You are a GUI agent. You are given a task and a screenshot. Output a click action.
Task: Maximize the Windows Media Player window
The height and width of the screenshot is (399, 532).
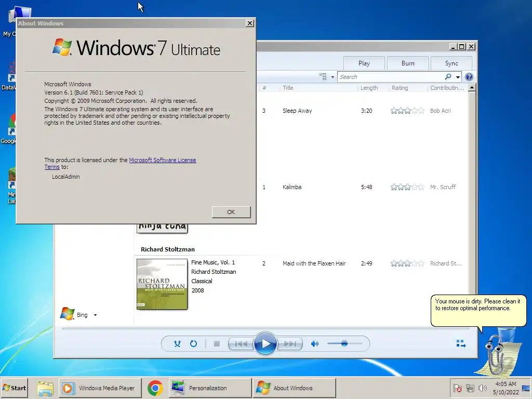click(462, 46)
